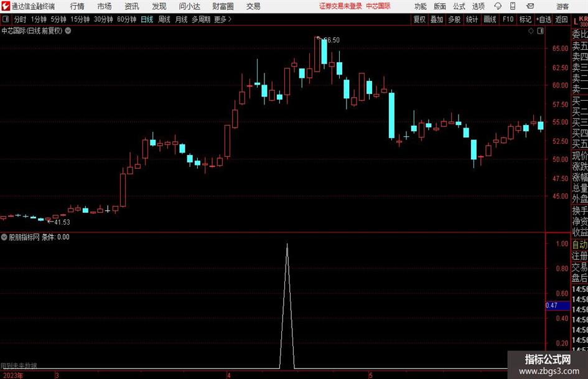The image size is (588, 379).
Task: Click the 委比 row in the quote panel
Action: pos(580,34)
